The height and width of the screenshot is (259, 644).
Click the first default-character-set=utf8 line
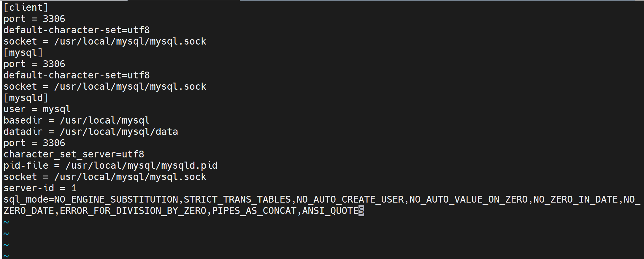tap(77, 30)
